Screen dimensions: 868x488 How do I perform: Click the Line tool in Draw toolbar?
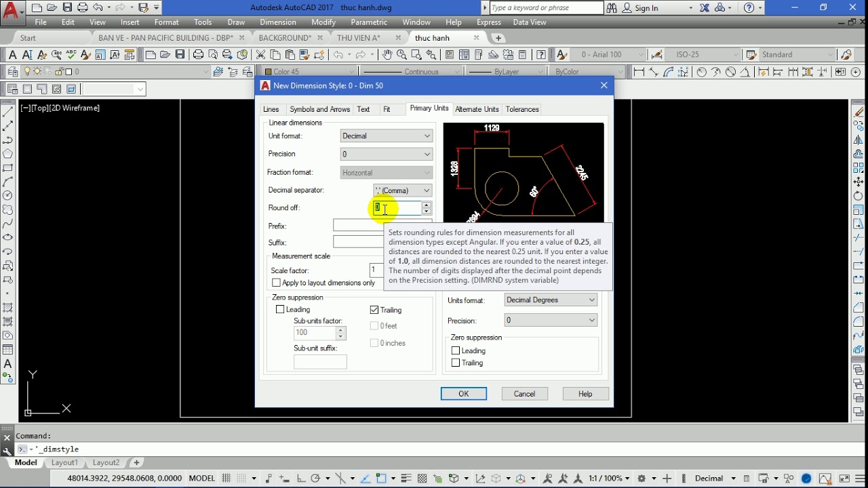(8, 112)
